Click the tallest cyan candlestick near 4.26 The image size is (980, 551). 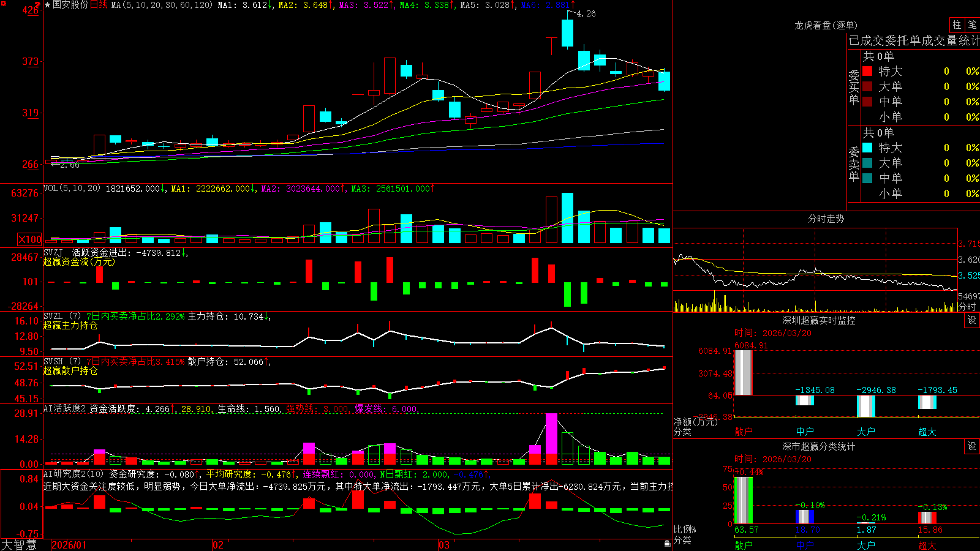568,33
